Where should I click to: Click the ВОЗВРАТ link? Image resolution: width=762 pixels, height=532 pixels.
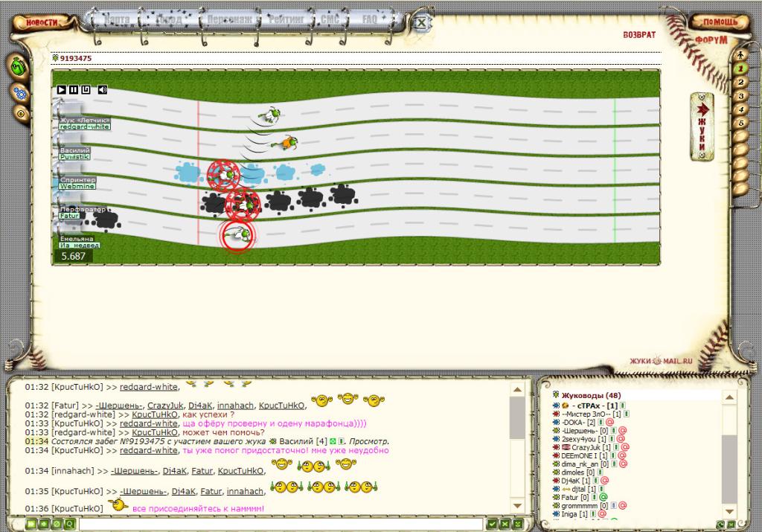(x=639, y=35)
